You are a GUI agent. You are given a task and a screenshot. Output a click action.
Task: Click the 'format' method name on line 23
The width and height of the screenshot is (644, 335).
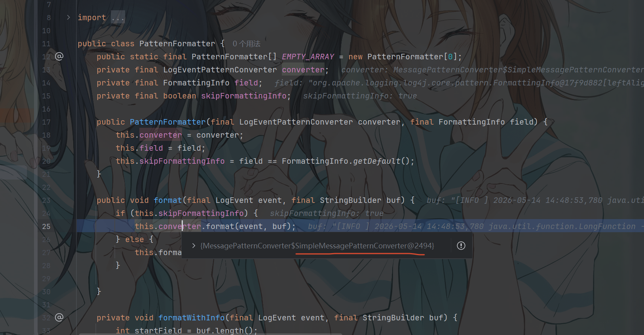(168, 200)
